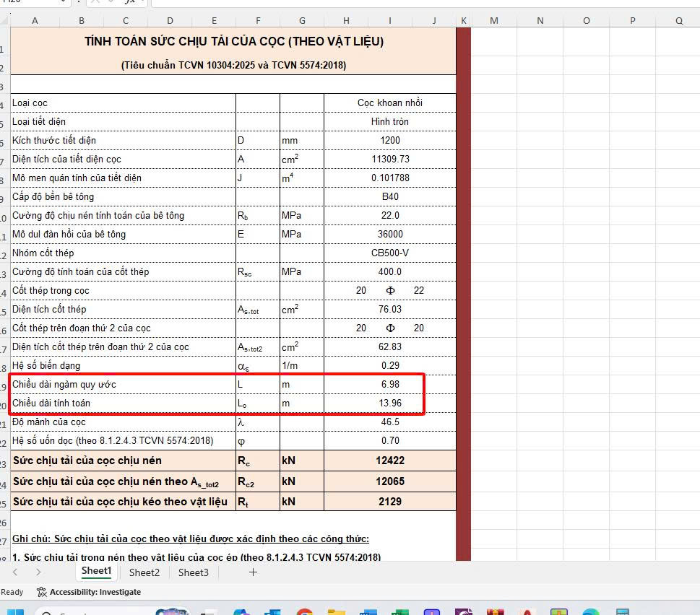Screen dimensions: 700x615
Task: Click the Select All corner triangle
Action: pos(5,21)
